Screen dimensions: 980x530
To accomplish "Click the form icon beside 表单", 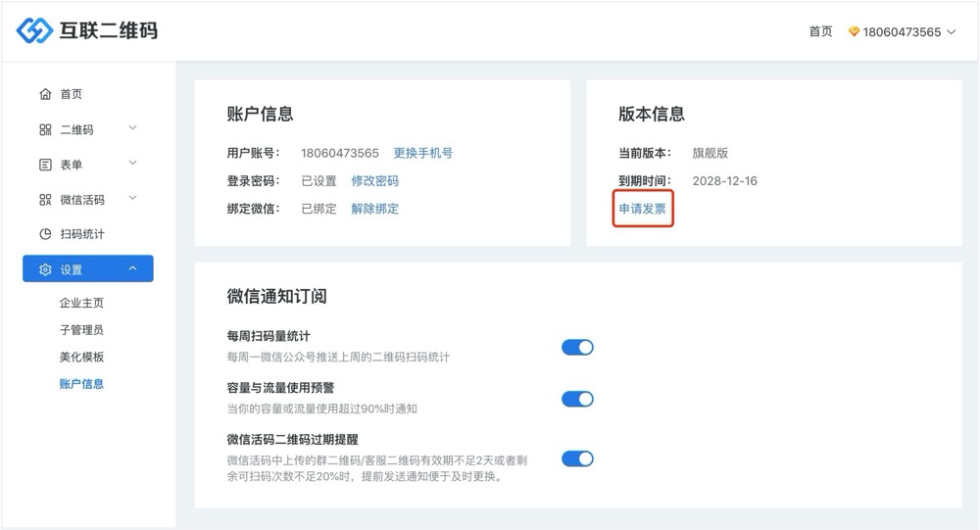I will click(x=45, y=165).
